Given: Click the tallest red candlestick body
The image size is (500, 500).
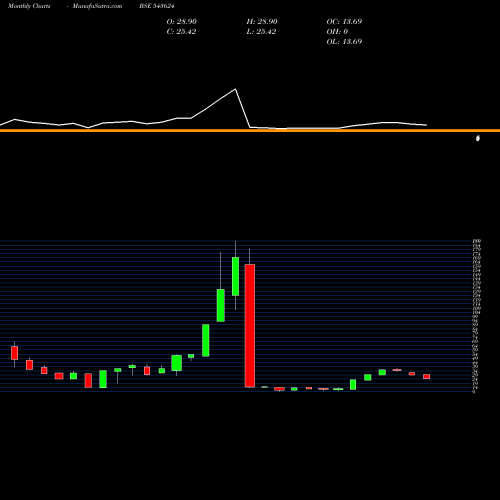Looking at the screenshot, I should click(250, 326).
